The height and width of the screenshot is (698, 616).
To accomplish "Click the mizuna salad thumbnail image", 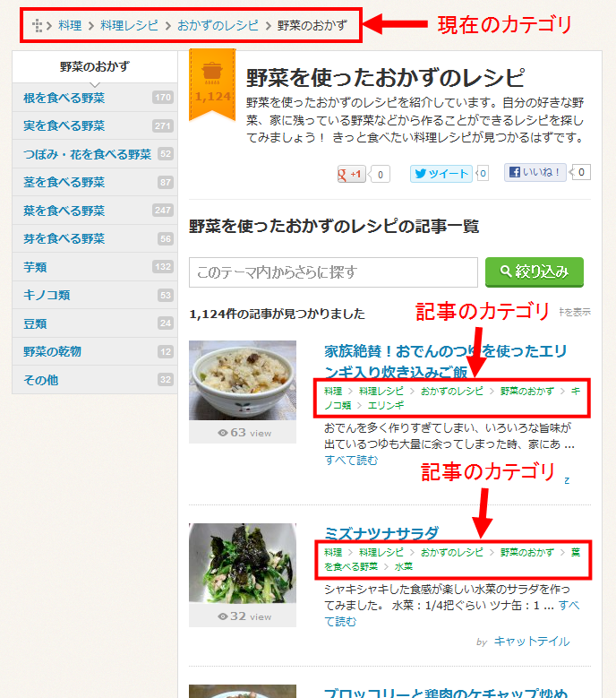I will pyautogui.click(x=243, y=563).
